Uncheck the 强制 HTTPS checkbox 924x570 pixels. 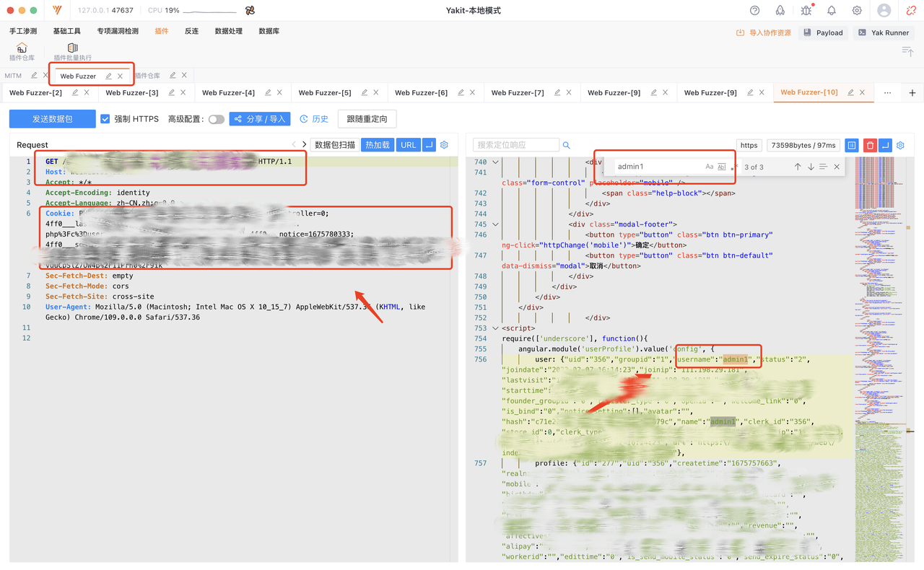(105, 119)
